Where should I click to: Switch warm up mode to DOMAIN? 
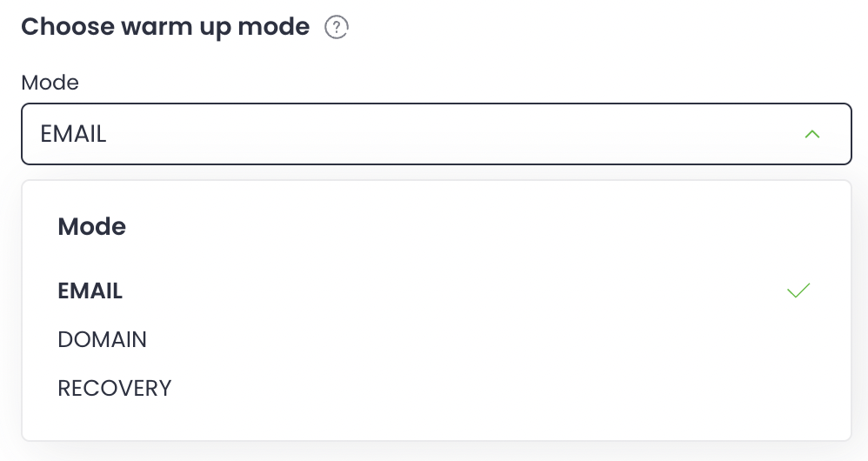(103, 339)
